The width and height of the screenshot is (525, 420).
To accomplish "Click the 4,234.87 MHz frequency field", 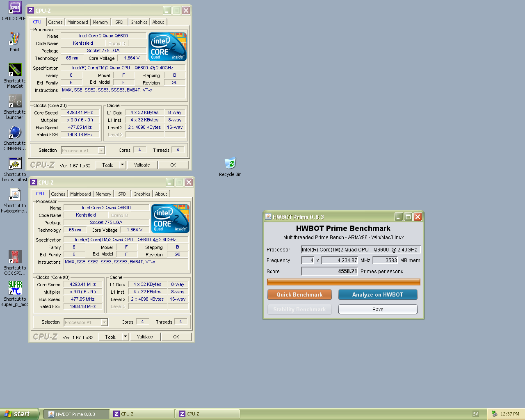I will click(x=340, y=260).
